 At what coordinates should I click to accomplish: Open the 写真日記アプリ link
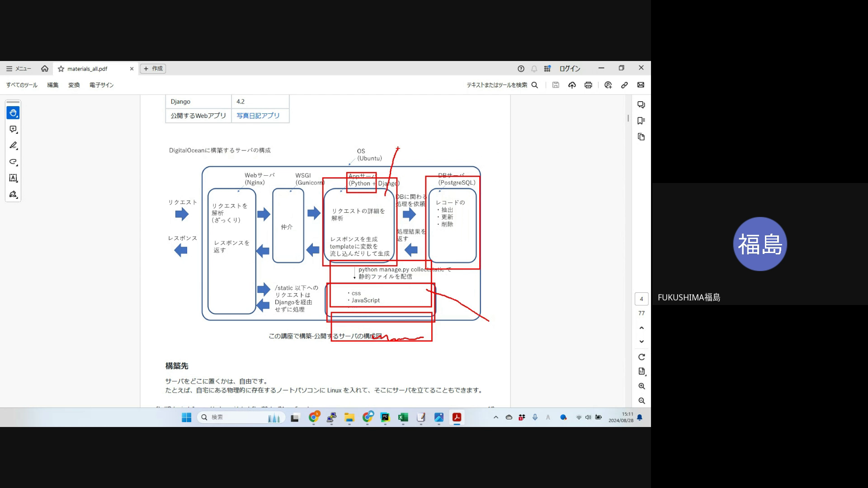(258, 116)
